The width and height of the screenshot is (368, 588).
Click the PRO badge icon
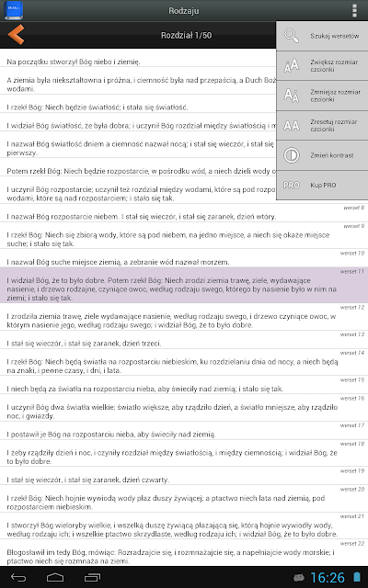[292, 185]
